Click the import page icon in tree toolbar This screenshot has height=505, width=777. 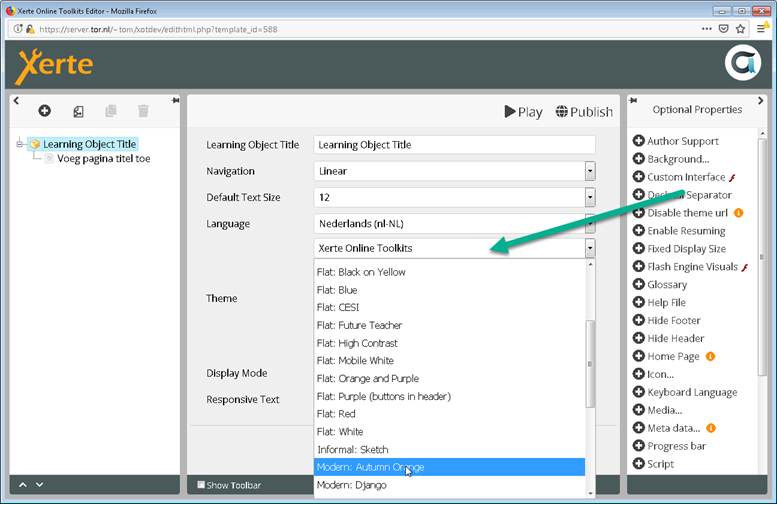78,112
